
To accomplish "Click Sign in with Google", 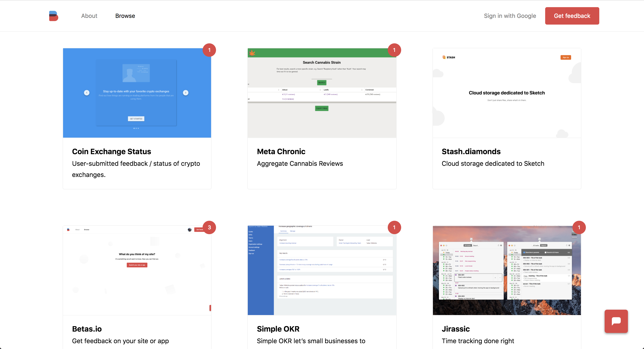I will (x=510, y=16).
